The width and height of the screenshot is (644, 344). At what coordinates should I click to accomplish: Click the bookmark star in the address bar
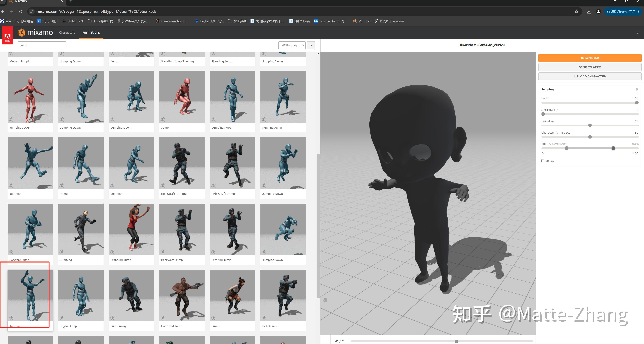(576, 11)
